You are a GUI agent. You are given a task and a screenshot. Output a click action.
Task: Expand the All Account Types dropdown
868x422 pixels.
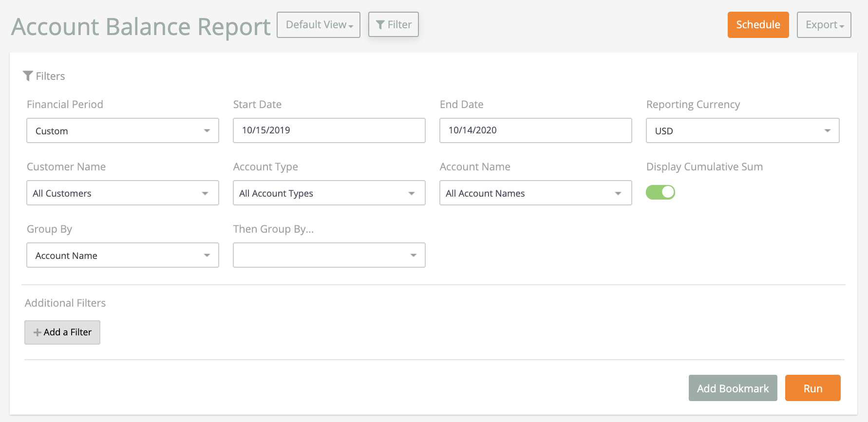pyautogui.click(x=329, y=193)
